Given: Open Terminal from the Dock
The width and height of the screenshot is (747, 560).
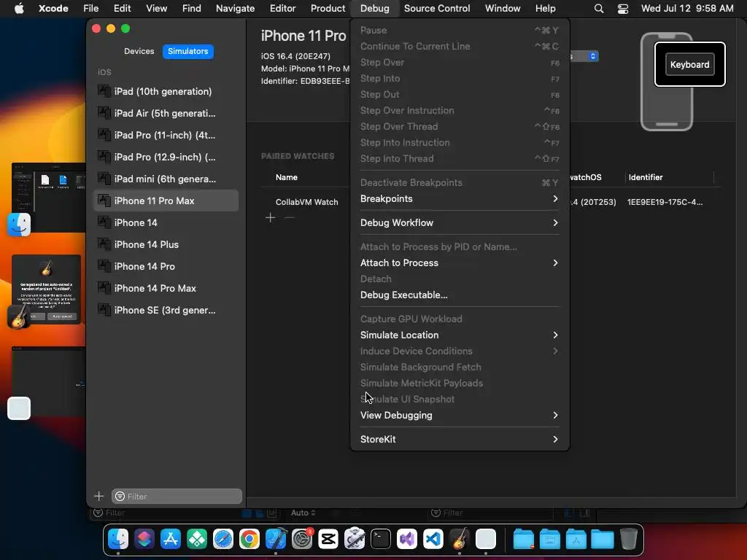Looking at the screenshot, I should 381,539.
